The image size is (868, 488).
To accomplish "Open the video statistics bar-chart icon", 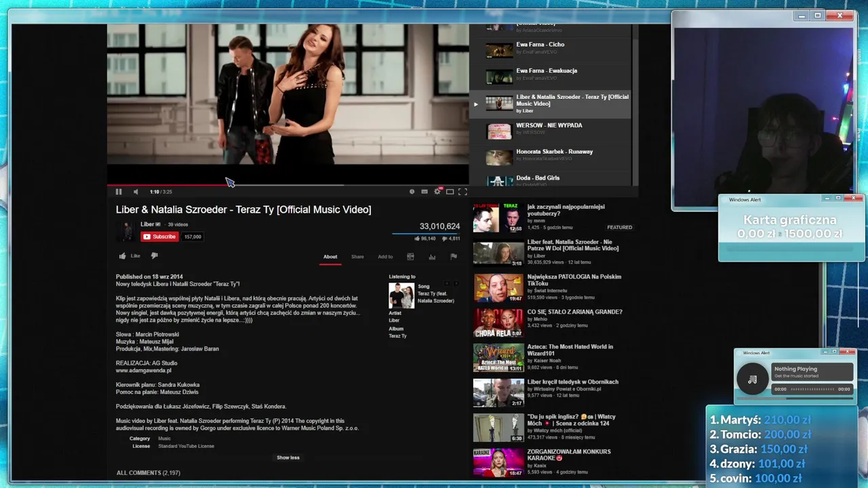I will tap(432, 257).
